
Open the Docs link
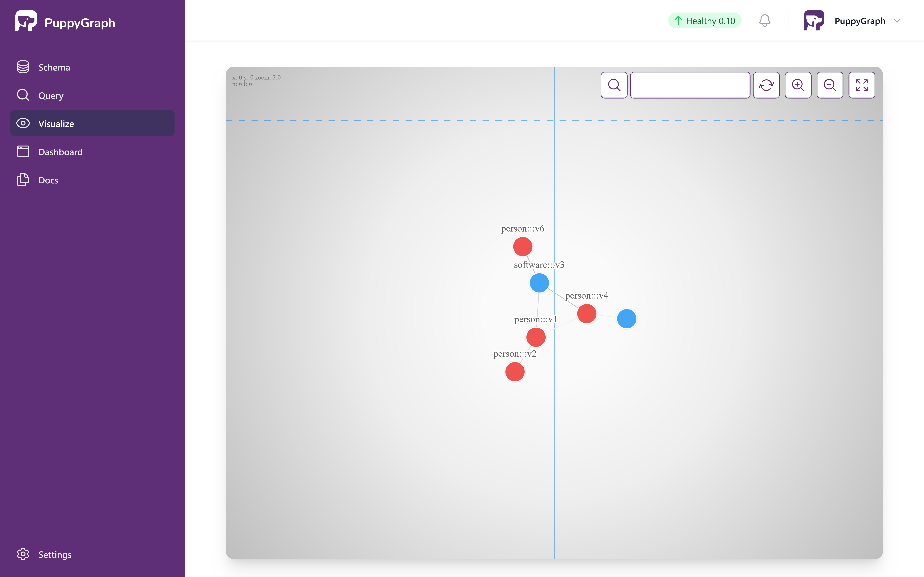click(48, 180)
